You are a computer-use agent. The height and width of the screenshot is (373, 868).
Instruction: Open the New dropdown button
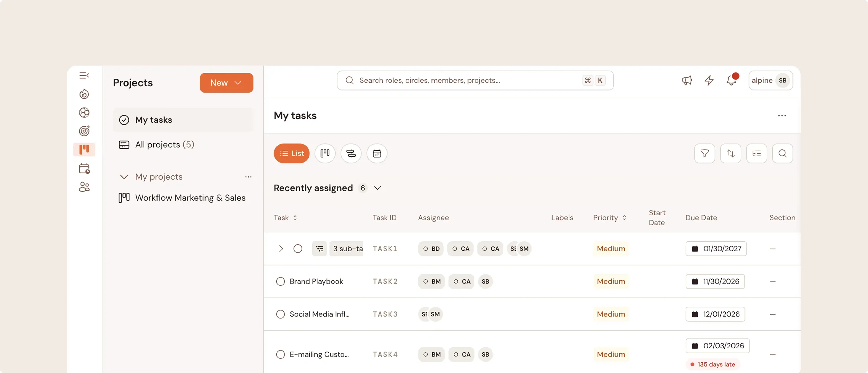pos(226,83)
